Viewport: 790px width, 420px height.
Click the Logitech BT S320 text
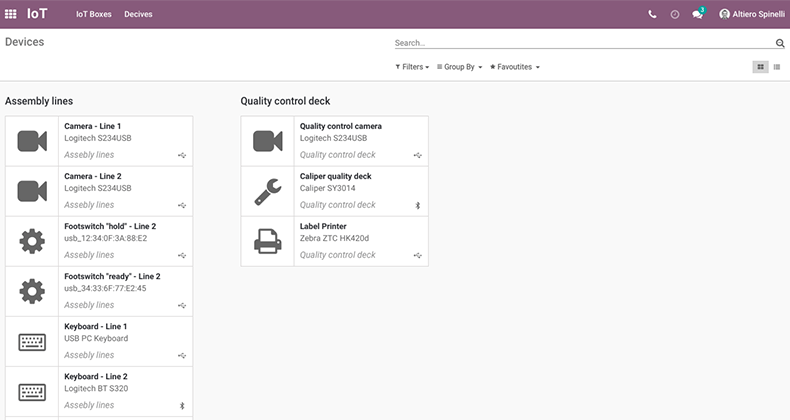click(x=96, y=389)
